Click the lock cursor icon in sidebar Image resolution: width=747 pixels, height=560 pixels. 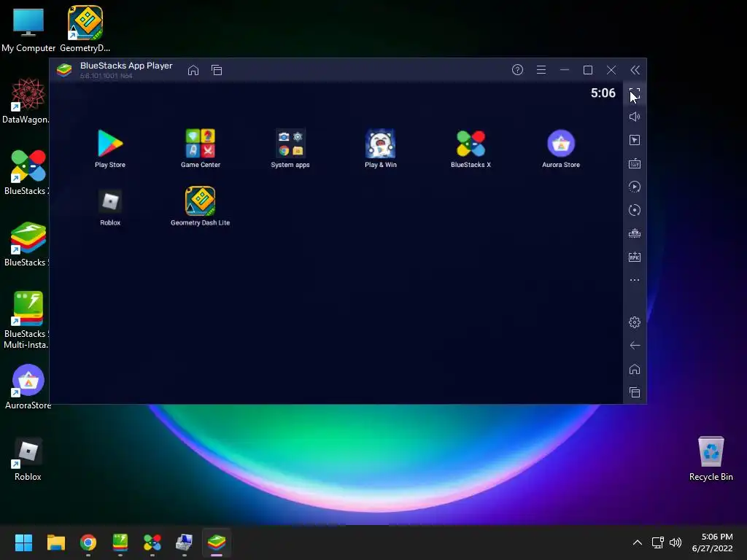[634, 140]
